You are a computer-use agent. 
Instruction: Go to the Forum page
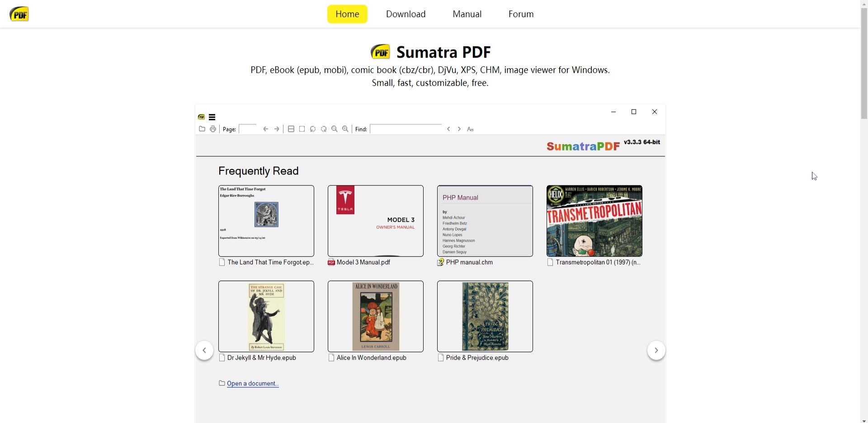click(x=521, y=14)
